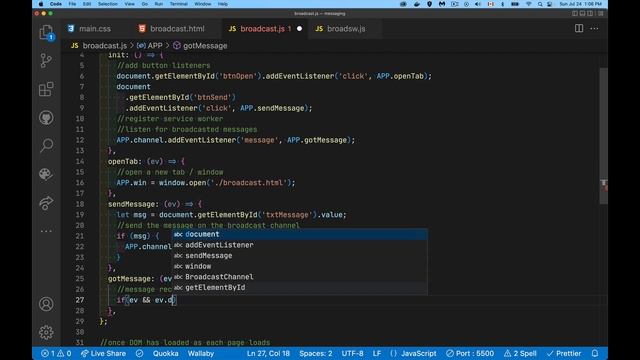Change end of line sequence LF

377,353
